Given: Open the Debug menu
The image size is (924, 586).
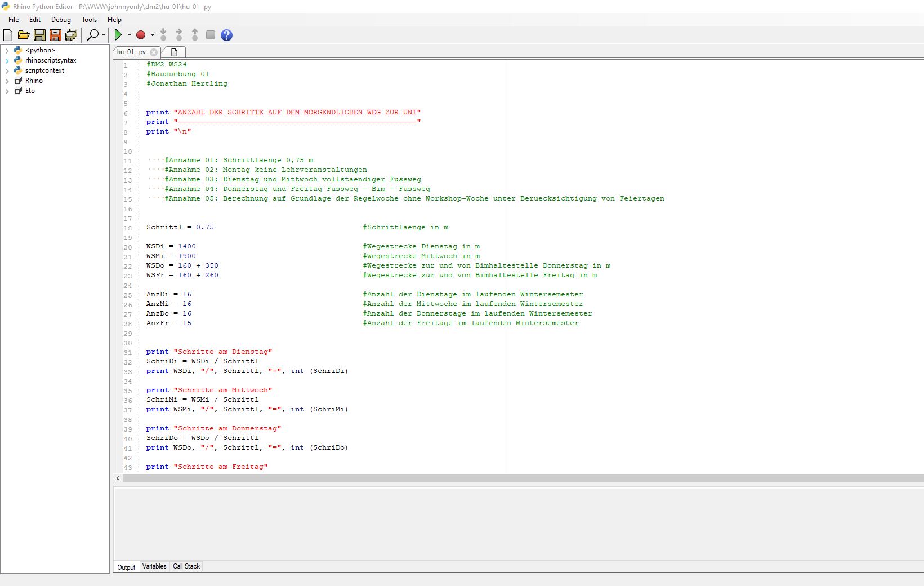Looking at the screenshot, I should [x=61, y=19].
